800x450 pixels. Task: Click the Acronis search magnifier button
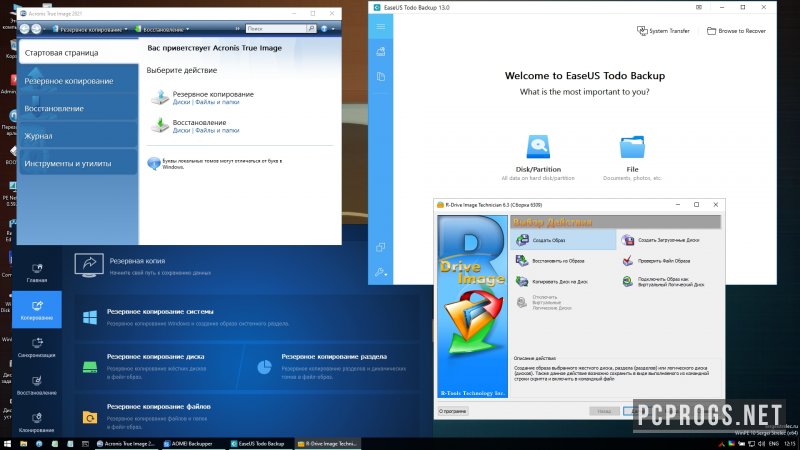coord(311,29)
